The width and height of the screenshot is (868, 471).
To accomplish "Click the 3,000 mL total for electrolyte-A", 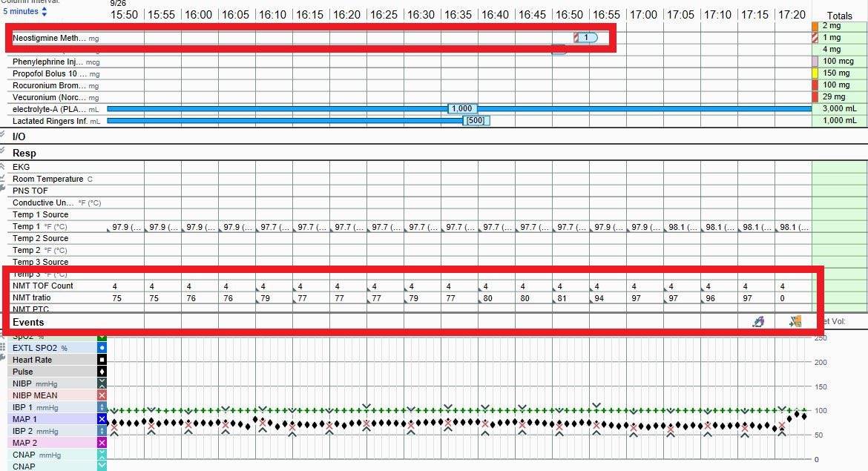I will [x=839, y=109].
